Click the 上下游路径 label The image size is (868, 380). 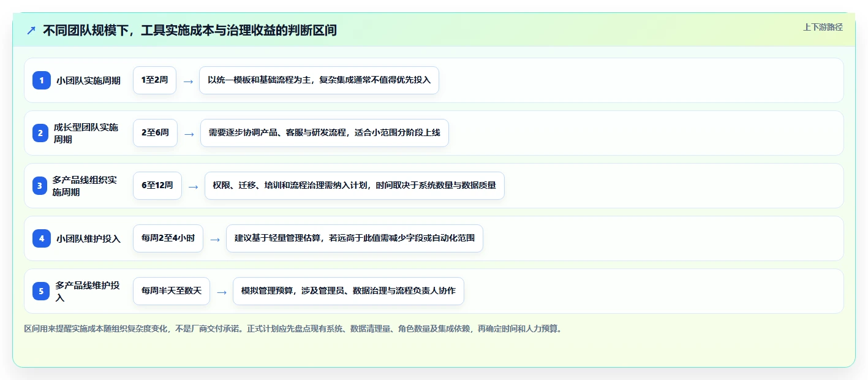click(823, 27)
